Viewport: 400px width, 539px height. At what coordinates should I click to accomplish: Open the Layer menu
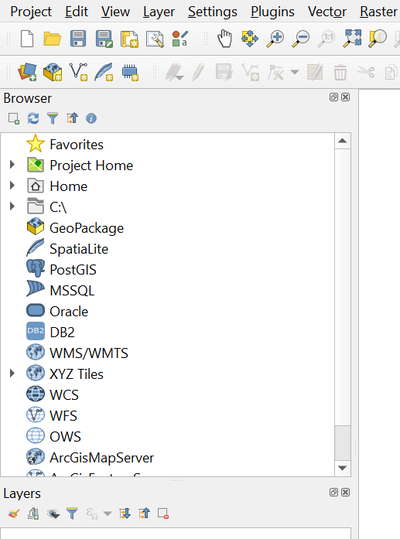[x=158, y=12]
